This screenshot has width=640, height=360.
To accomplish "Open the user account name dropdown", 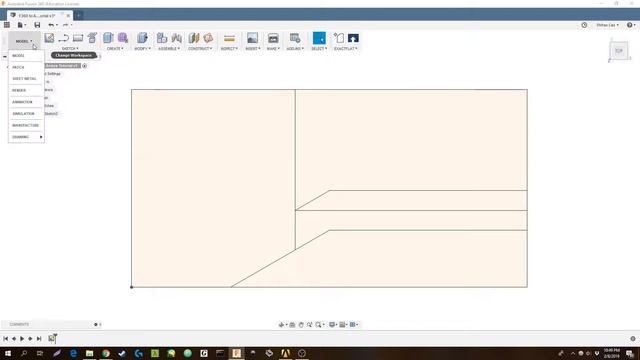I will [607, 25].
